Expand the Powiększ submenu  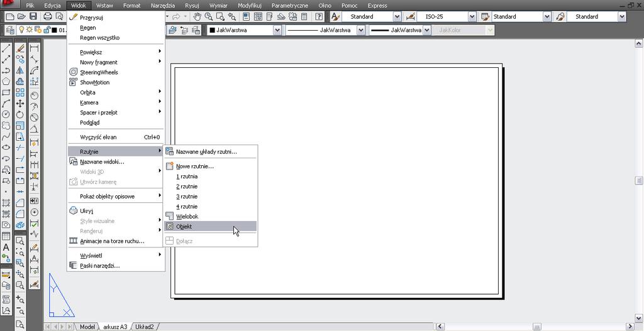116,52
